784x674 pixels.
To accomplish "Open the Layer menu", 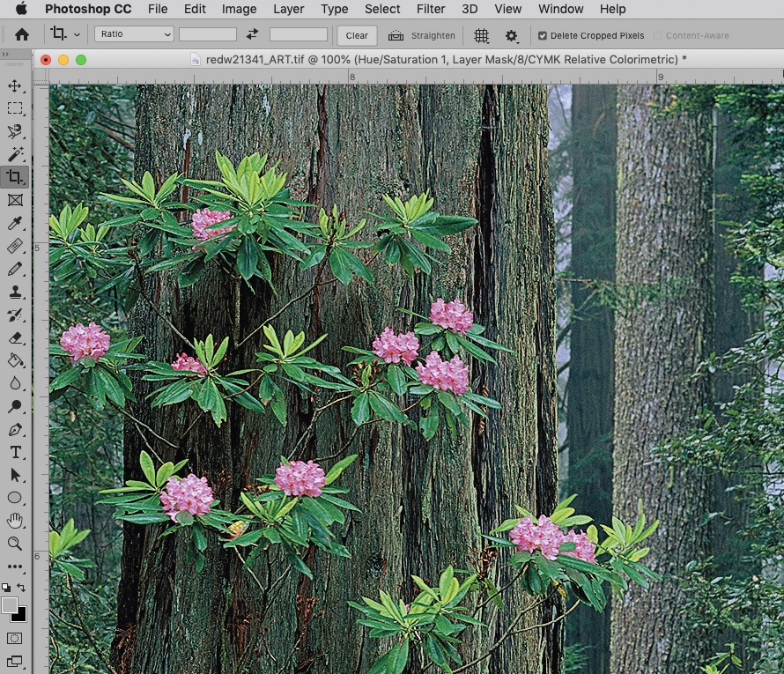I will click(x=289, y=9).
